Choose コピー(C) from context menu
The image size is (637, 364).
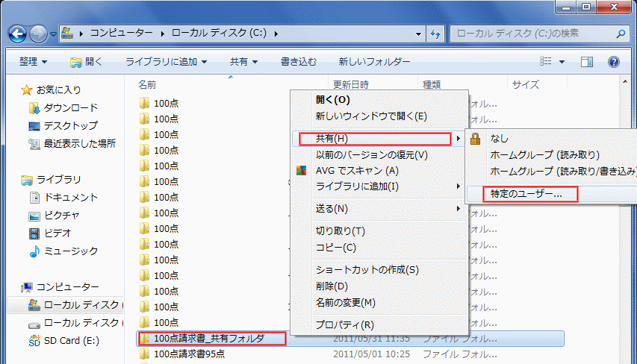click(x=336, y=247)
